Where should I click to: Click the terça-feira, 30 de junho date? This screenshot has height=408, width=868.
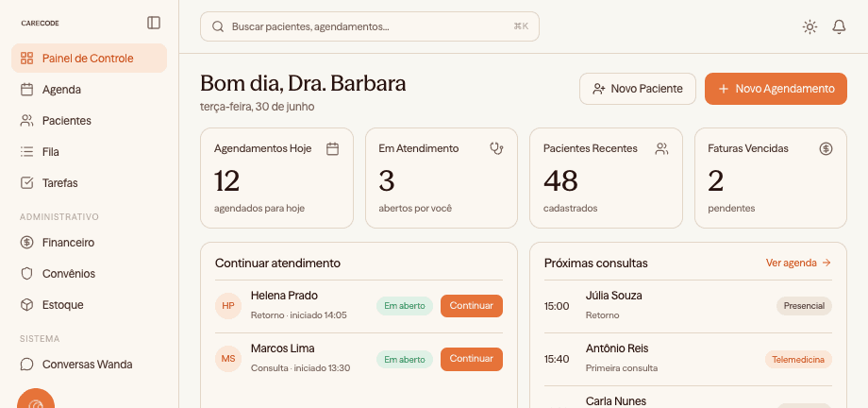click(258, 107)
